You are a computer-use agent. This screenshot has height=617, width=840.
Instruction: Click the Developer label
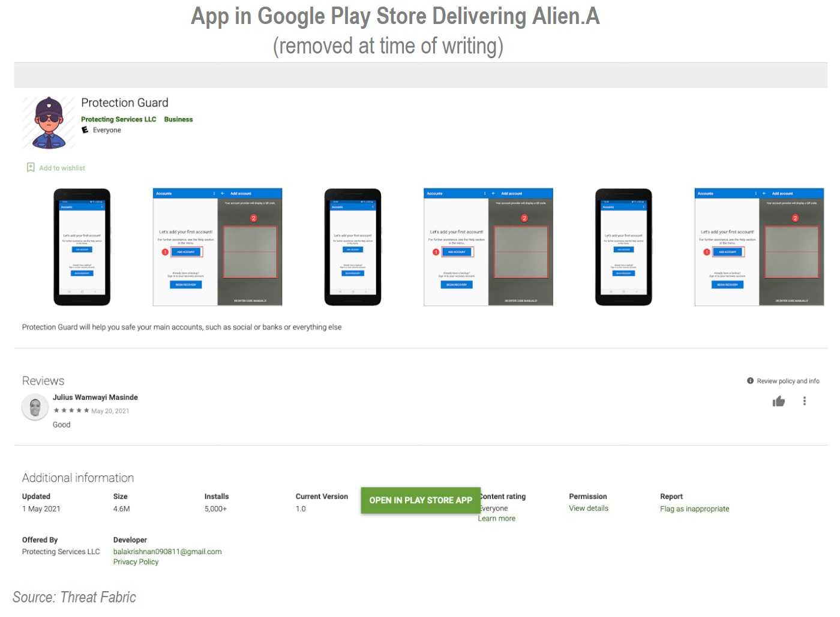(130, 540)
